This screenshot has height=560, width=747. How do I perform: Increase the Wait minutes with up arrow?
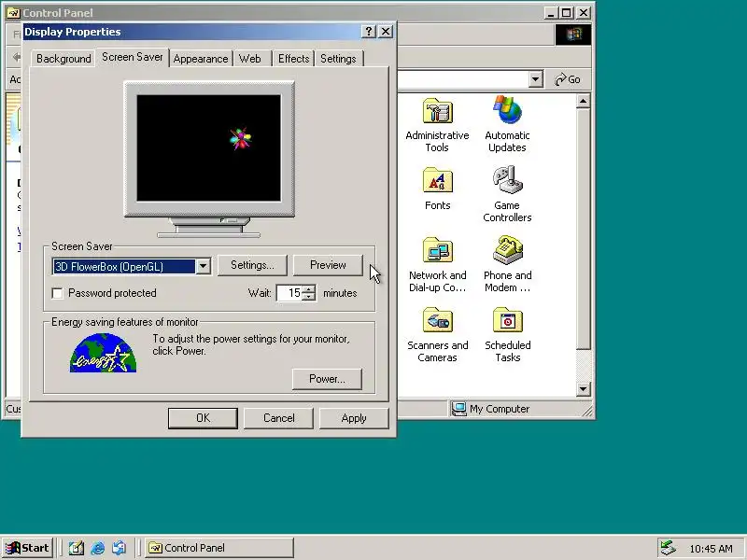[309, 289]
